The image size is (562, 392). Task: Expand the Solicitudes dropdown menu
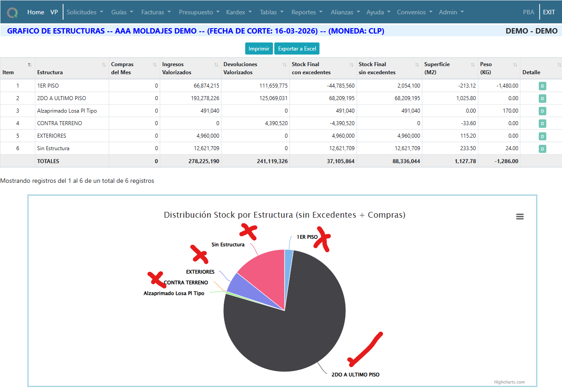[x=85, y=12]
